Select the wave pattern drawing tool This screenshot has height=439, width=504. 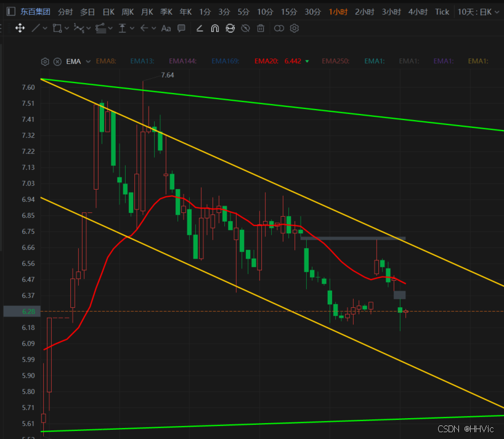(79, 28)
